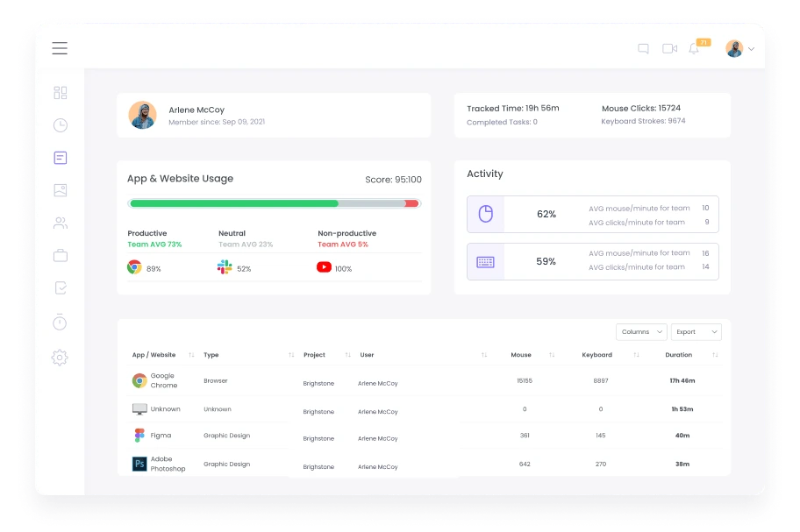Click the Unknown monitor icon in table

(x=139, y=408)
